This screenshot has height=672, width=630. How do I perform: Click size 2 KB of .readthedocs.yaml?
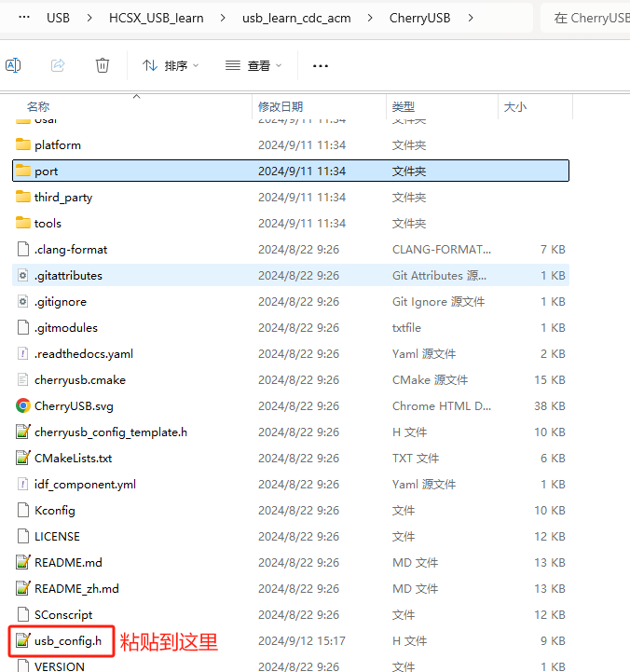click(553, 354)
